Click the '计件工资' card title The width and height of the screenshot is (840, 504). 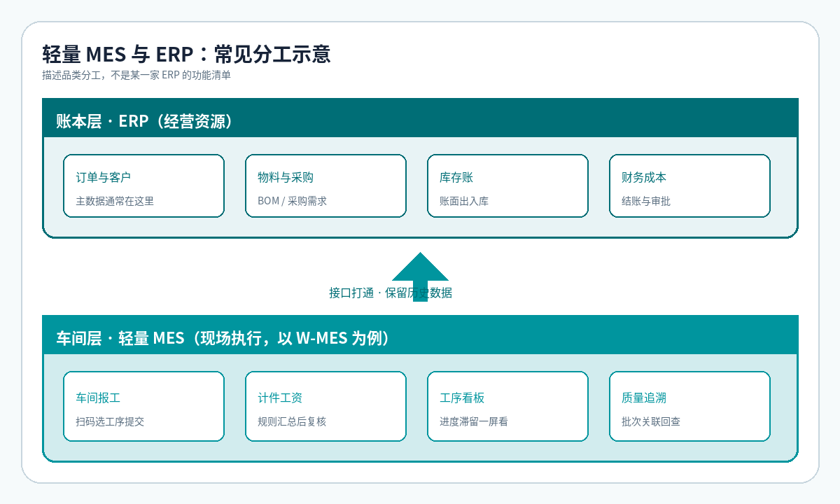pos(280,398)
